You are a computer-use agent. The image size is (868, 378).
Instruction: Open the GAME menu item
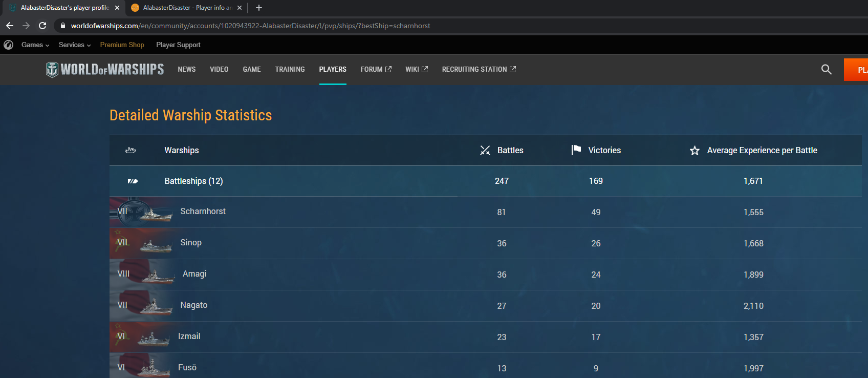[252, 69]
